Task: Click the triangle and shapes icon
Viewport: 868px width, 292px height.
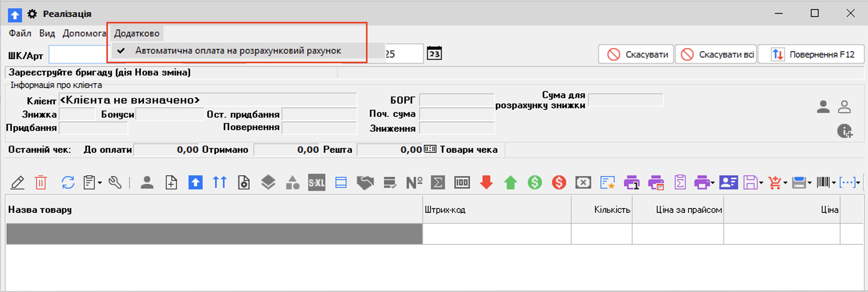Action: tap(292, 182)
